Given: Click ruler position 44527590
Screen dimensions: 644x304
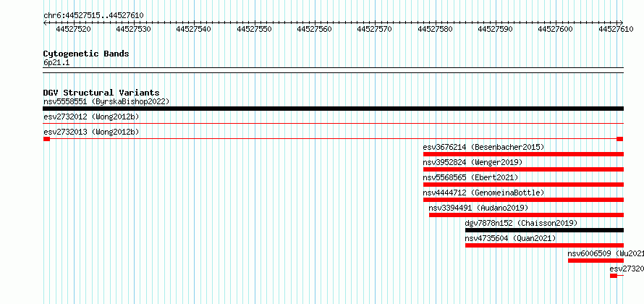Looking at the screenshot, I should tap(496, 29).
